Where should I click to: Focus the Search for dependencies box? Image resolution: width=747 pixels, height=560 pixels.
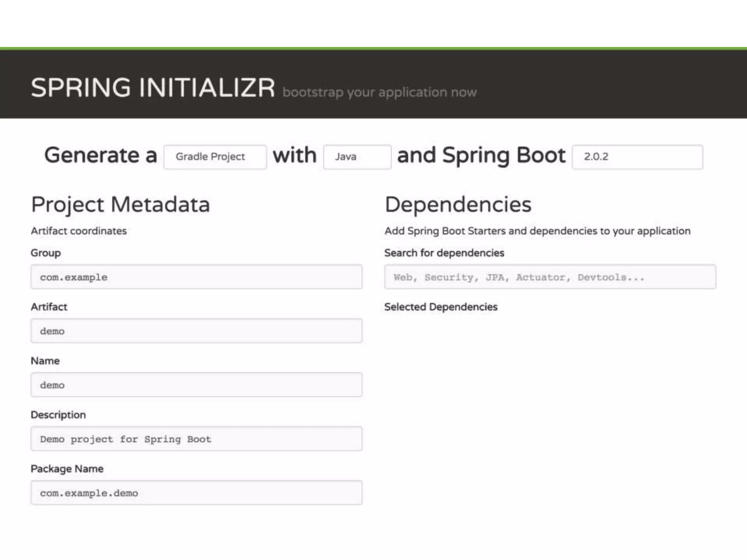550,277
